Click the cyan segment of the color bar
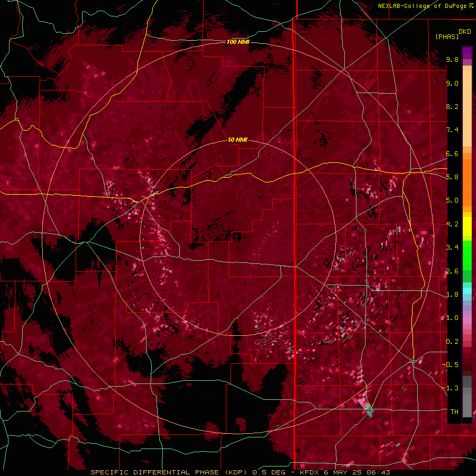476x476 pixels. click(x=467, y=291)
